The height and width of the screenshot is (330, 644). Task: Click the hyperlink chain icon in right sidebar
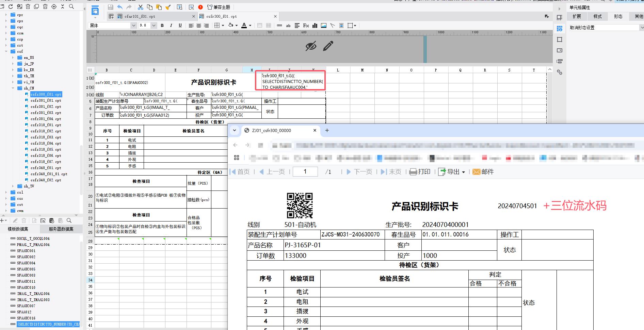[560, 72]
